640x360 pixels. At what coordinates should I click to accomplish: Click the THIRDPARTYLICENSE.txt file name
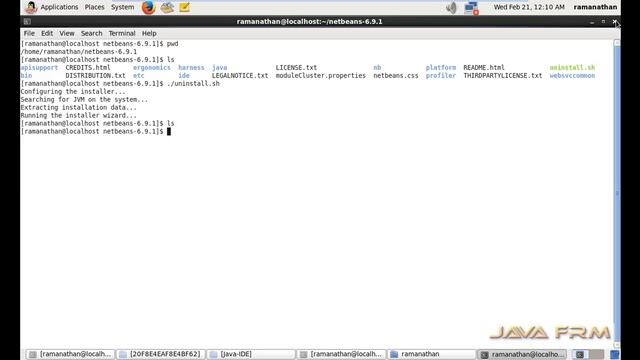pos(502,76)
